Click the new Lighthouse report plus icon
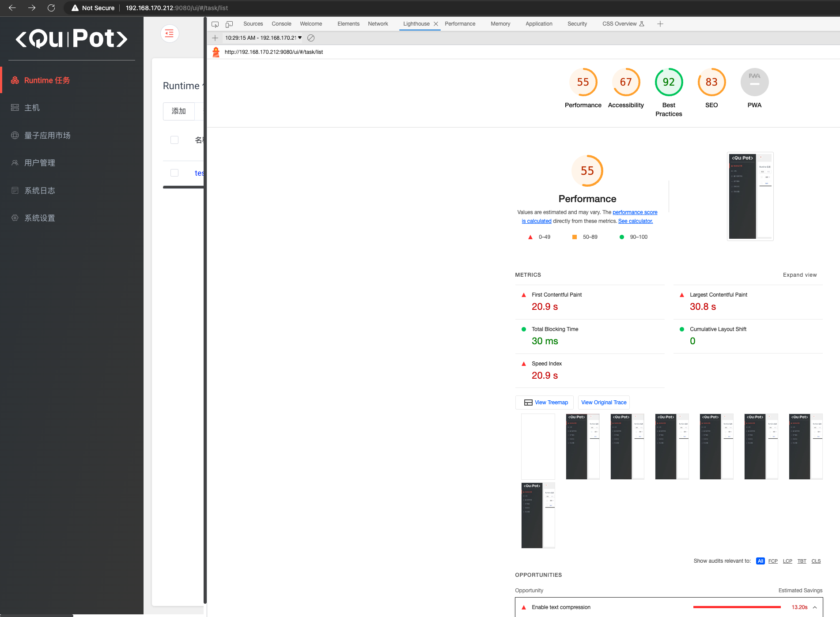 (x=215, y=38)
